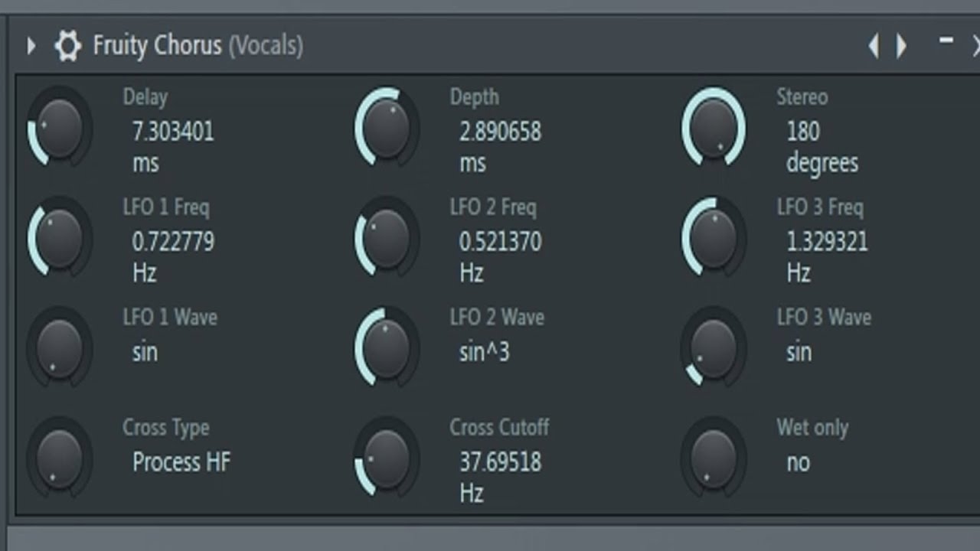
Task: Click the LFO 2 Wave value sin^3
Action: [484, 352]
